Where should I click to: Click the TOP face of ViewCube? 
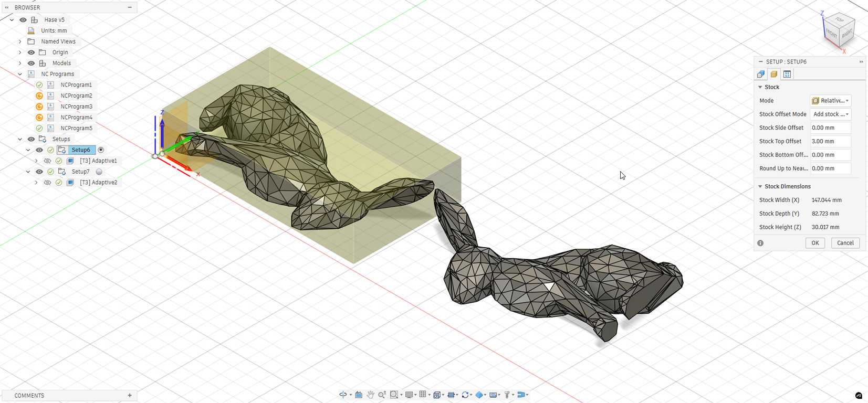(x=840, y=19)
